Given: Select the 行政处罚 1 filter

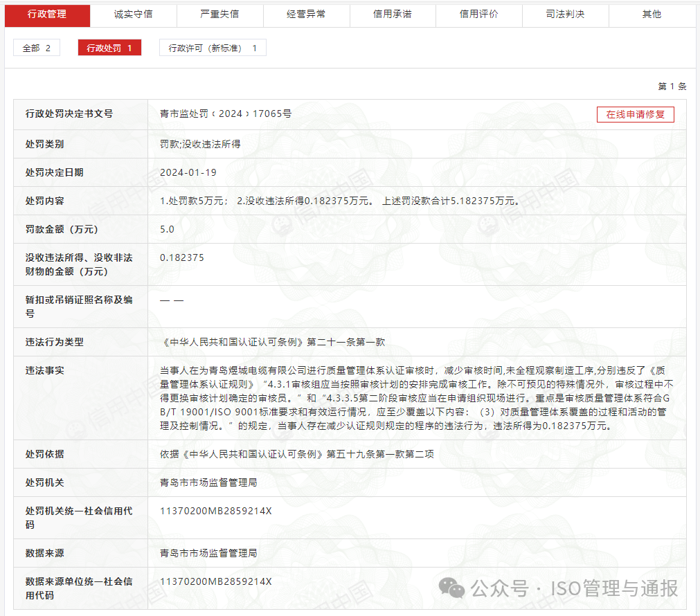Looking at the screenshot, I should [x=109, y=48].
